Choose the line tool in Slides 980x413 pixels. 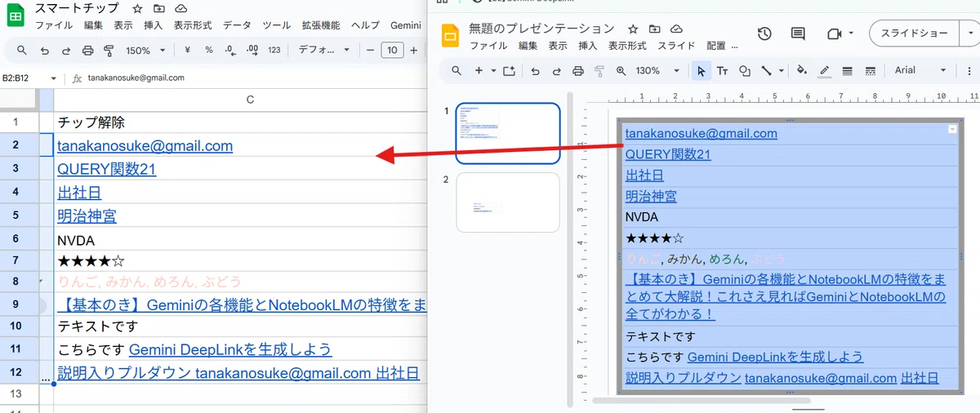pos(767,71)
